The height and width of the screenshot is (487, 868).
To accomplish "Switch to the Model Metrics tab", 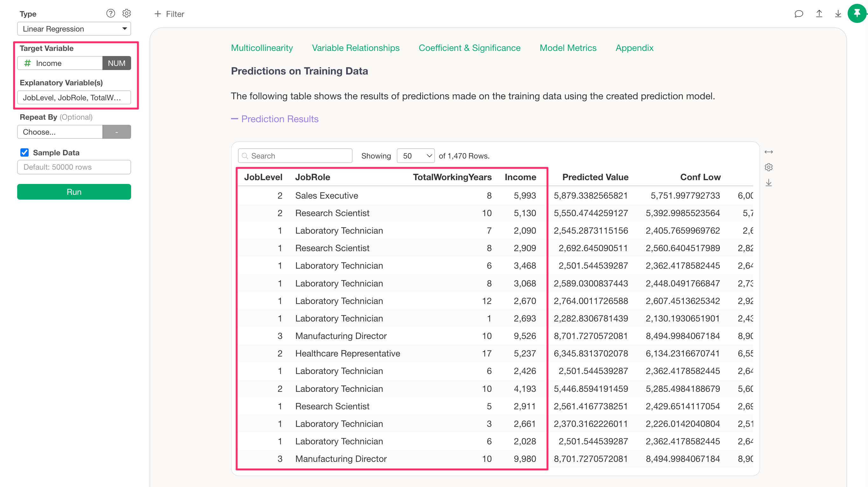I will click(568, 48).
